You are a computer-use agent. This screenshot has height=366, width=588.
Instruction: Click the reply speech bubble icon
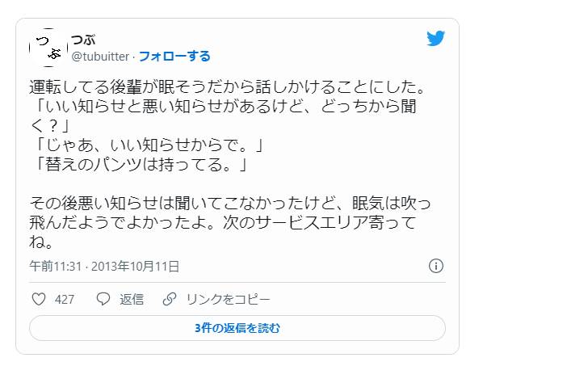click(x=103, y=299)
